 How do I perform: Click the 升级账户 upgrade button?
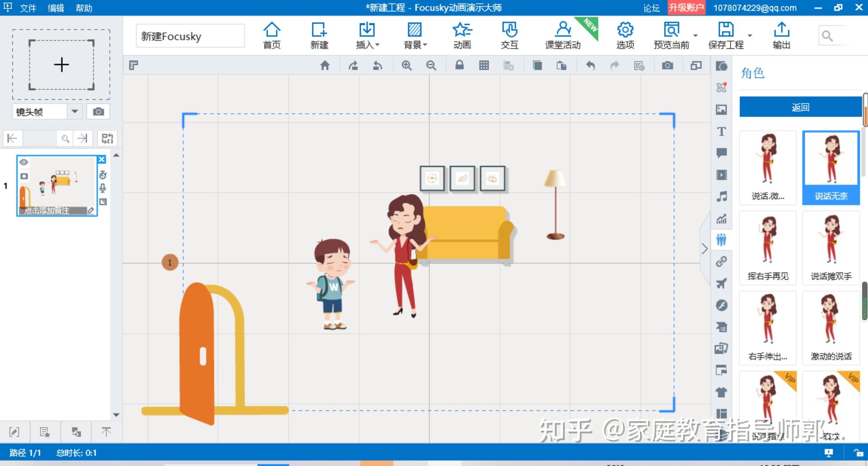686,8
